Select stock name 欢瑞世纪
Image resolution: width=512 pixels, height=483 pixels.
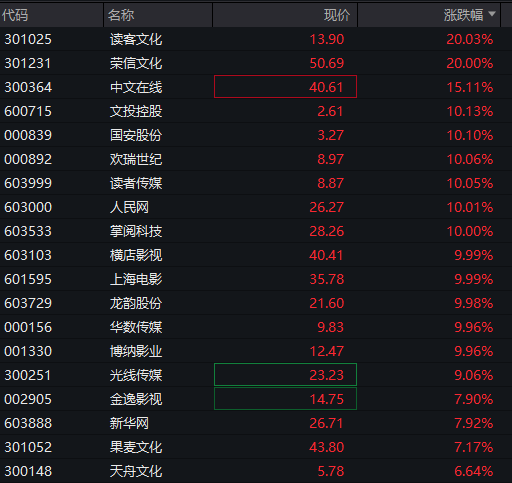(136, 159)
